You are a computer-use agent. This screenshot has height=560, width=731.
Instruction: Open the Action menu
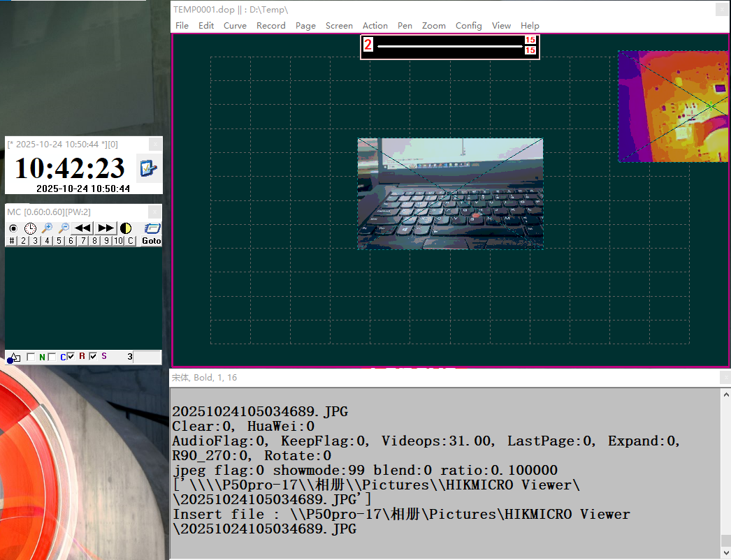(375, 26)
